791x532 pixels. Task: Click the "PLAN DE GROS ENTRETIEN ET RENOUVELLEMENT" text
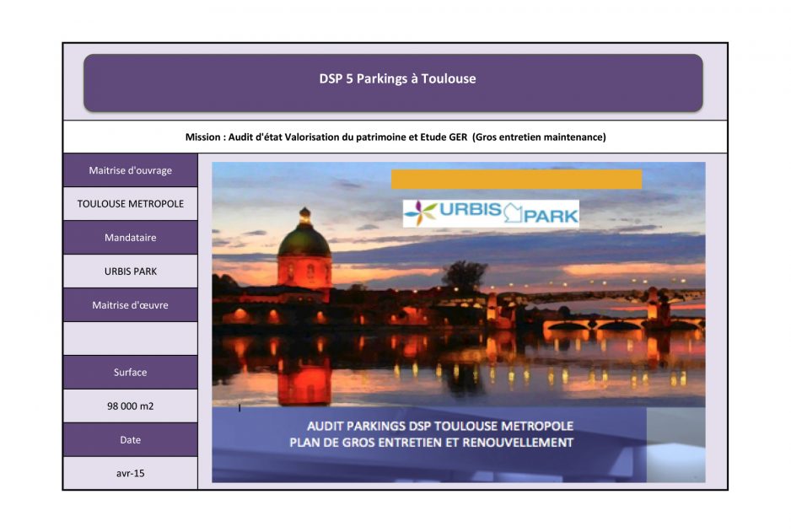pyautogui.click(x=431, y=443)
